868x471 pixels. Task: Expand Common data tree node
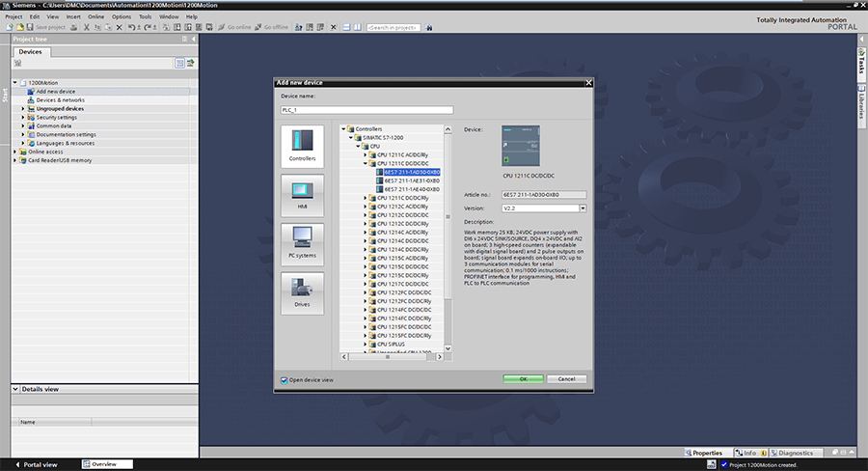click(23, 125)
